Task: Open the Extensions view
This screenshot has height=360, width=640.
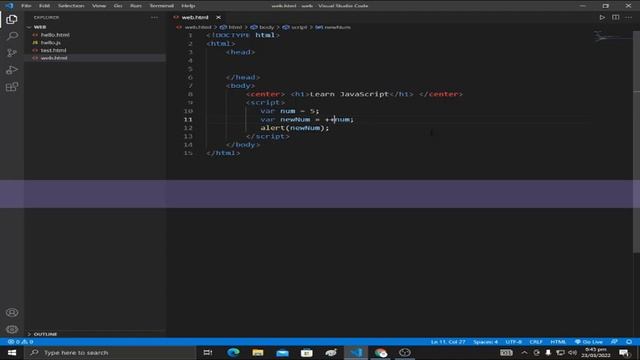Action: click(12, 87)
